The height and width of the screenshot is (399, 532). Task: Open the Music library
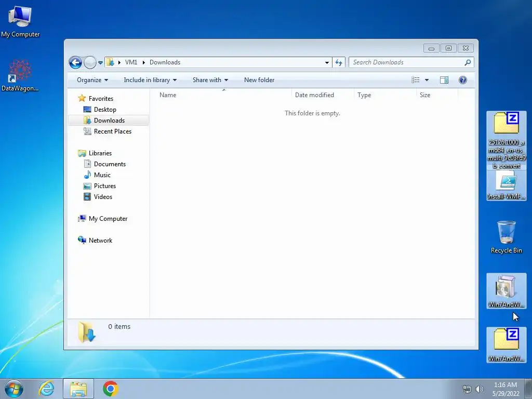(x=102, y=175)
